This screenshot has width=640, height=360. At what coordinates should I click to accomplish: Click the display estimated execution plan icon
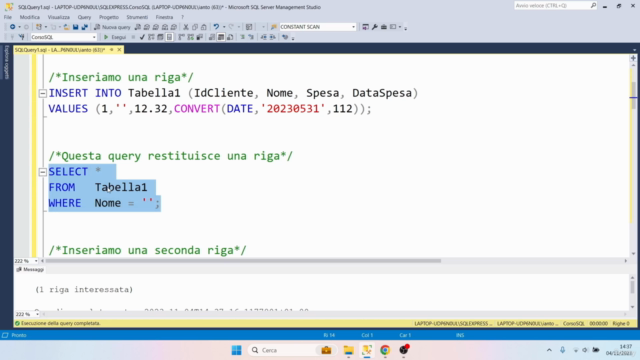pyautogui.click(x=151, y=37)
